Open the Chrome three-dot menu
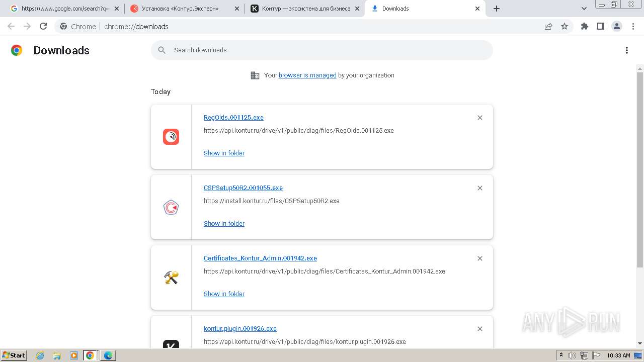This screenshot has height=362, width=644. (x=633, y=26)
